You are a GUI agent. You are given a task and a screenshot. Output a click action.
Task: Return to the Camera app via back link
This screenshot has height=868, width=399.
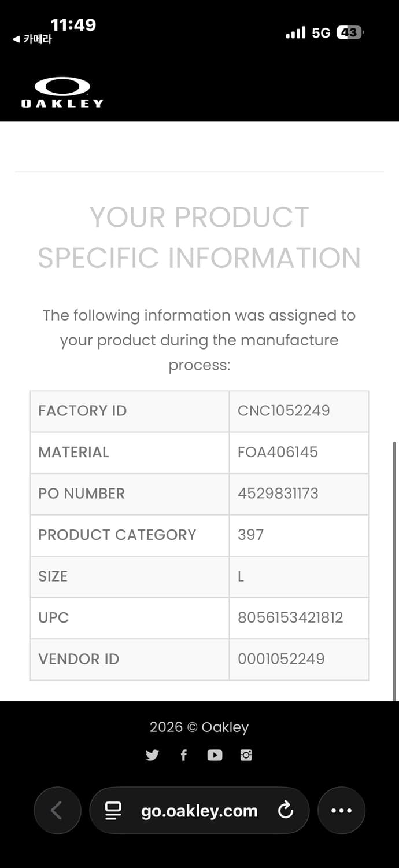[x=32, y=39]
